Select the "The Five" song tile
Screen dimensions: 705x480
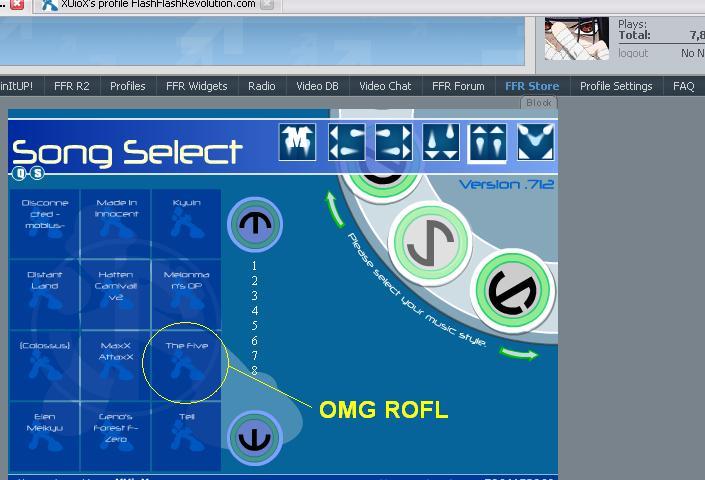click(x=186, y=365)
